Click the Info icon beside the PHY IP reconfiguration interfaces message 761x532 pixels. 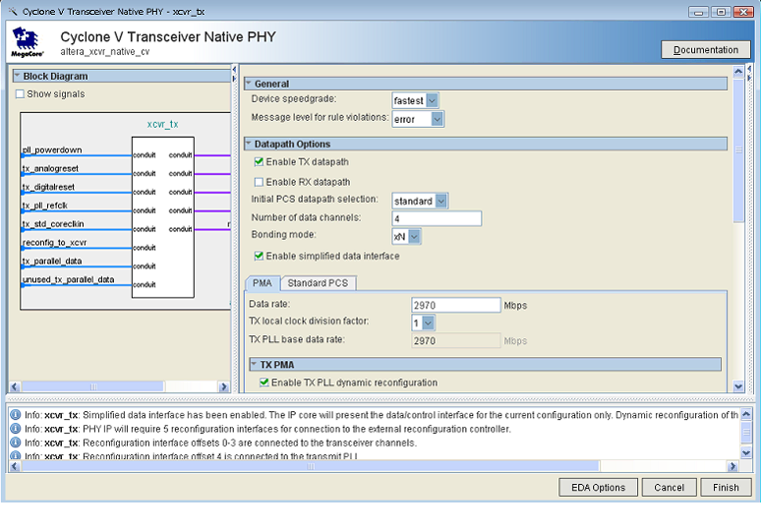pyautogui.click(x=16, y=429)
